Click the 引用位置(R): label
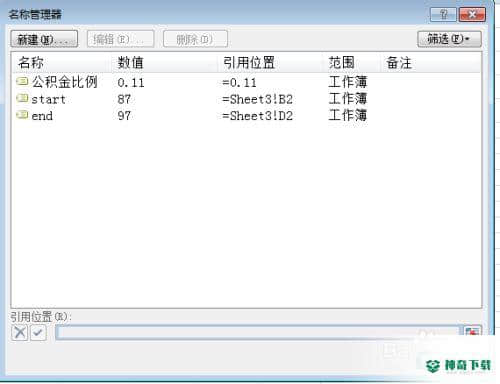The image size is (500, 384). coord(41,316)
